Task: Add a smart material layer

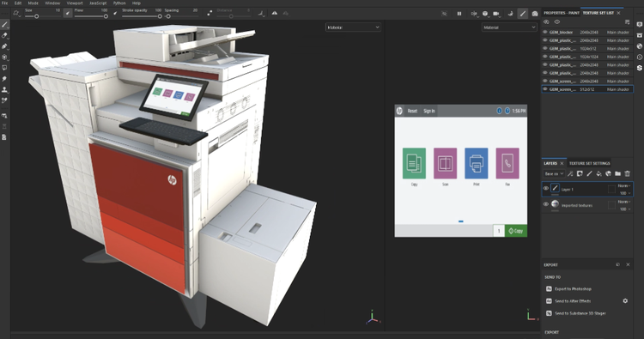Action: [608, 173]
